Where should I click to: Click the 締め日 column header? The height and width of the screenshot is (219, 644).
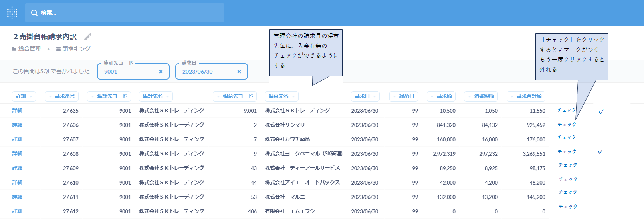[x=404, y=96]
